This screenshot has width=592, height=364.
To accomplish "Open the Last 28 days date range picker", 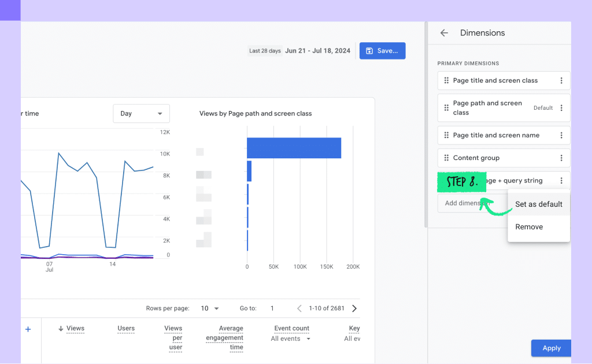I will [299, 50].
